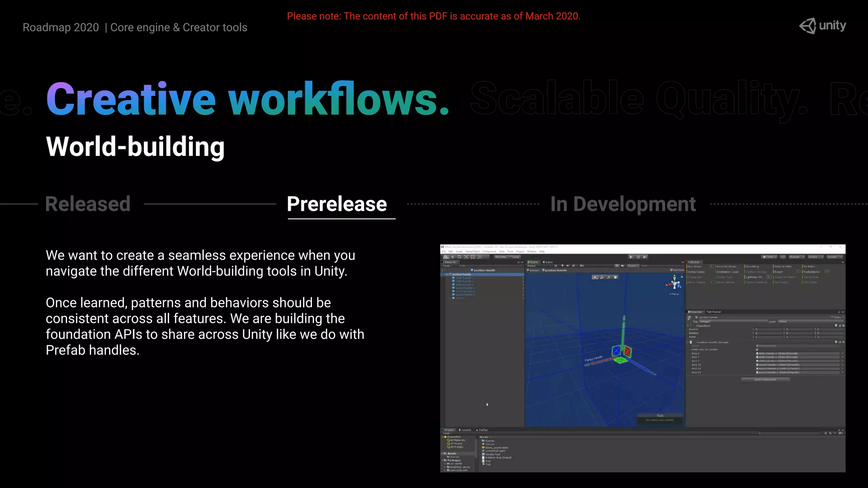Image resolution: width=868 pixels, height=488 pixels.
Task: Switch to the Profiler tab
Action: 482,430
